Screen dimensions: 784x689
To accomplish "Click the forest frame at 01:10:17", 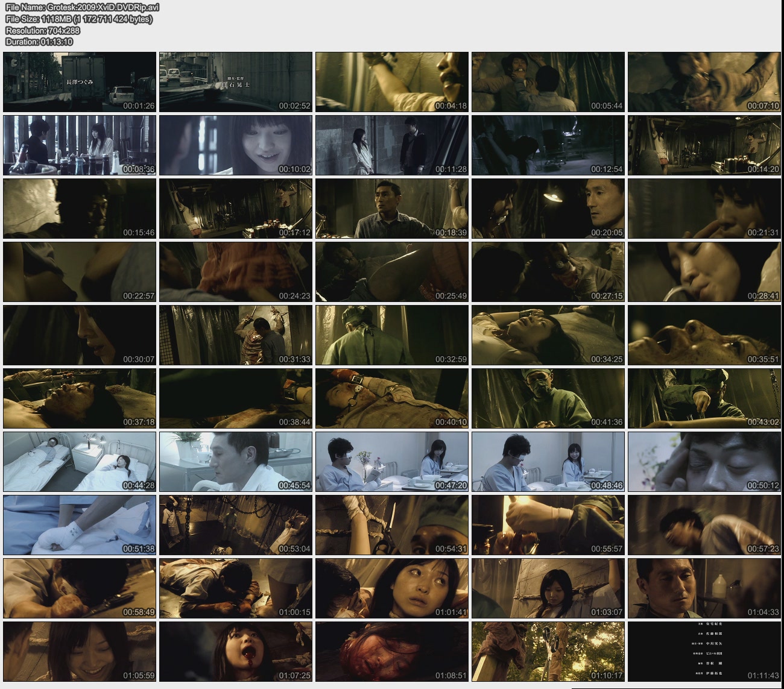I will 548,652.
